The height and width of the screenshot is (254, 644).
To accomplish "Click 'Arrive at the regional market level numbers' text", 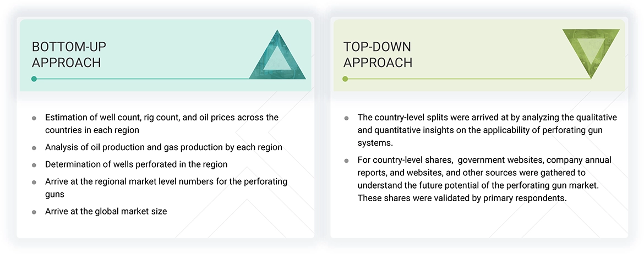I will (x=166, y=187).
